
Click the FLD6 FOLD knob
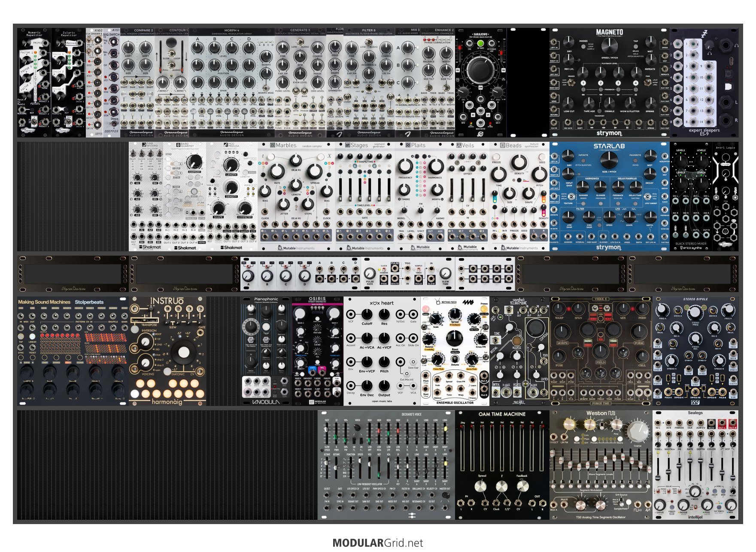point(335,47)
